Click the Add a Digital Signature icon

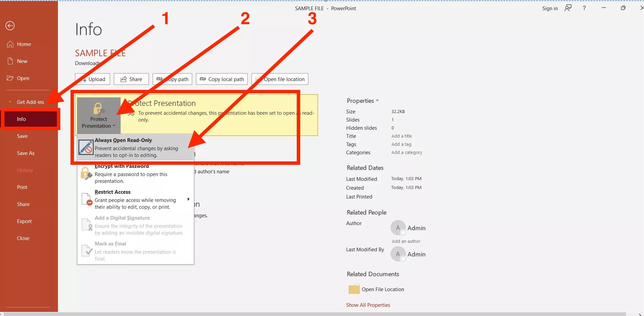[86, 225]
